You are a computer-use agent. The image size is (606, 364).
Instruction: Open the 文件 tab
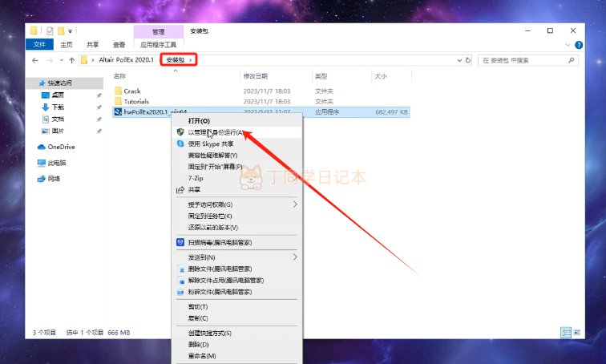click(39, 44)
